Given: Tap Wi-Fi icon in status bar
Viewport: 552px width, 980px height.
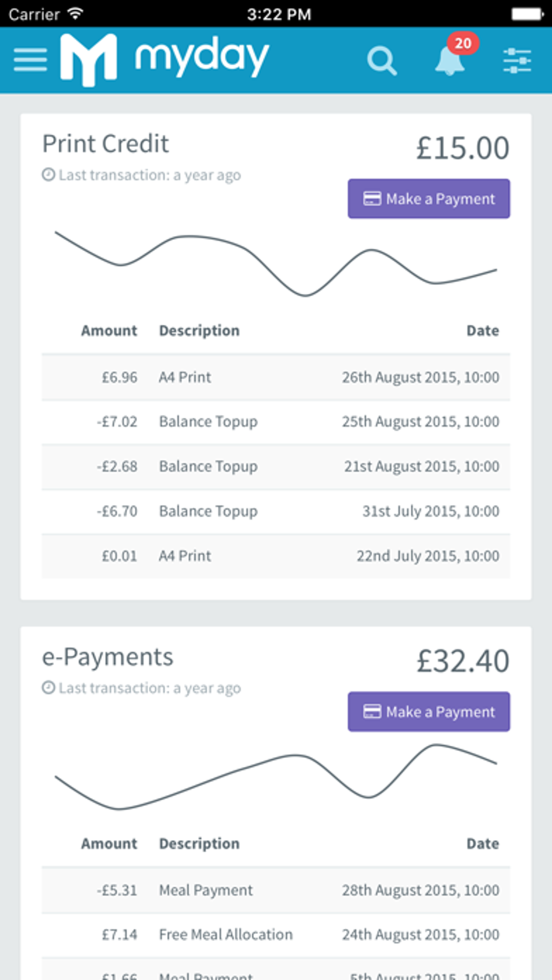Looking at the screenshot, I should coord(76,13).
